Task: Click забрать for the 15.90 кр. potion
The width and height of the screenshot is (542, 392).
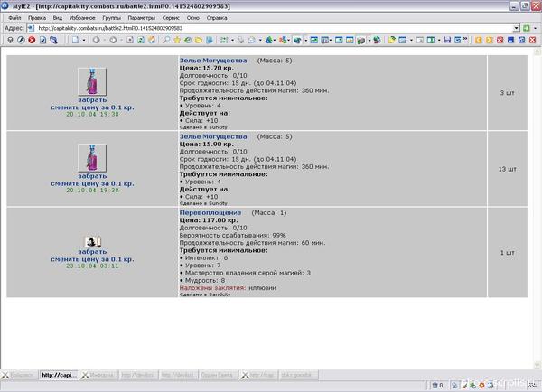Action: (92, 176)
